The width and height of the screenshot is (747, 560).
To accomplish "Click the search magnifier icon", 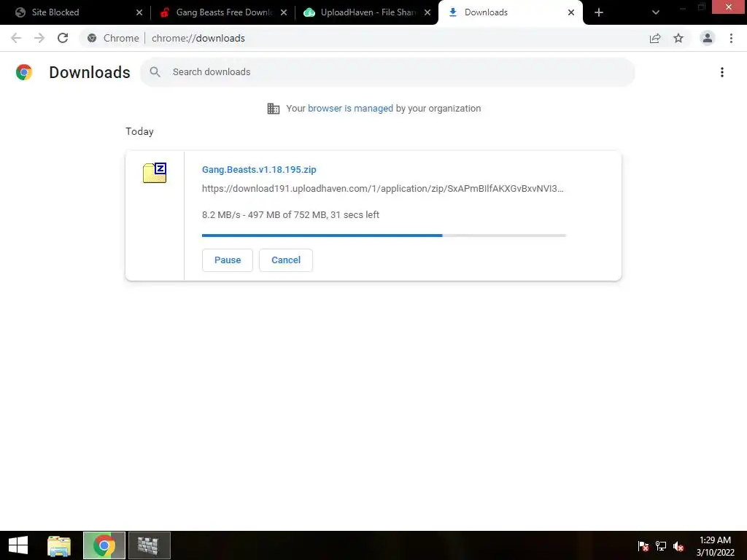I will (155, 72).
